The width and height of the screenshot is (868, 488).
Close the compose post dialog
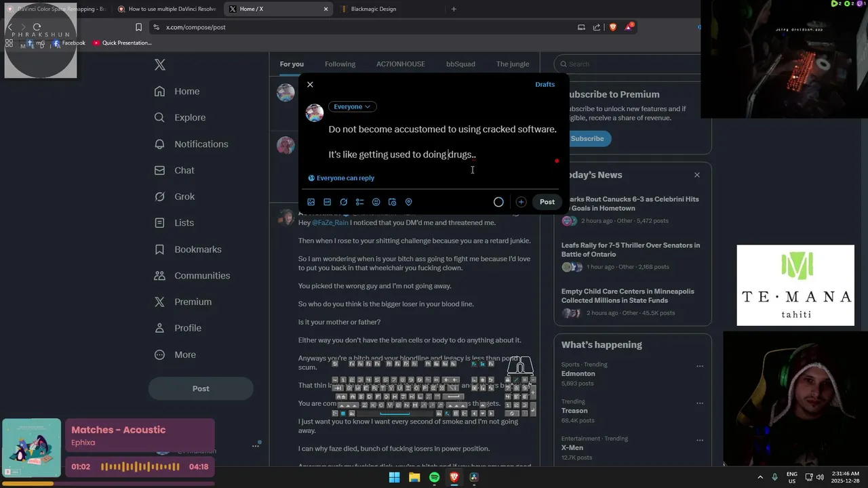310,85
